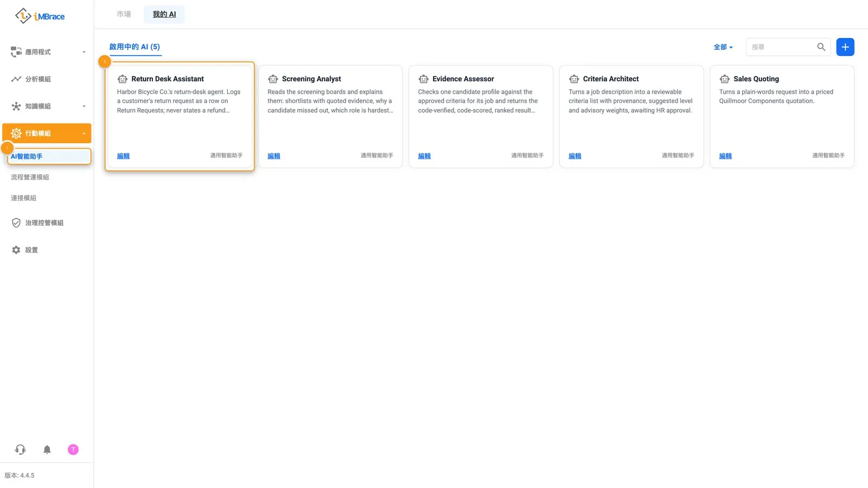
Task: Click 編輯 link on Sales Quoting card
Action: pos(725,156)
